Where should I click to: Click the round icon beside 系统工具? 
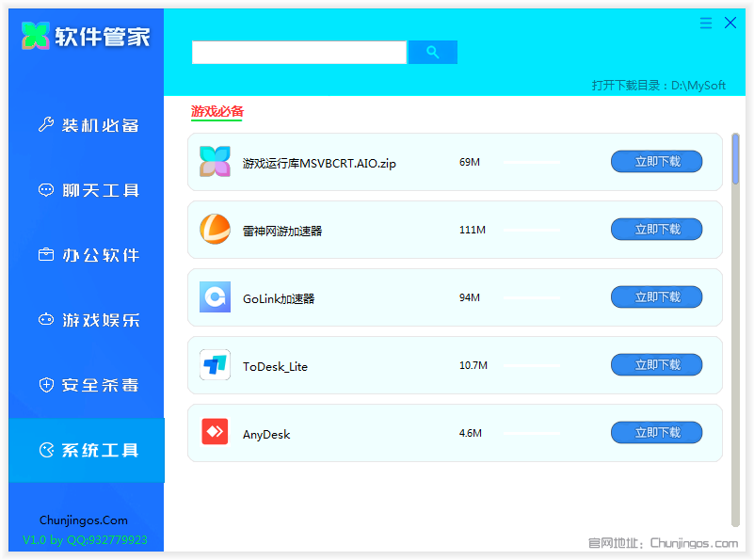(x=46, y=450)
